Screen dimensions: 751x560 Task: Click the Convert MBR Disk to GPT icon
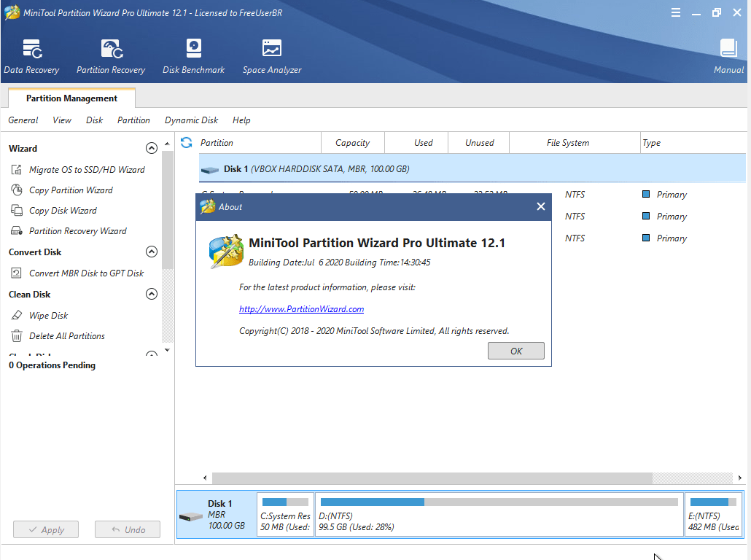[16, 273]
